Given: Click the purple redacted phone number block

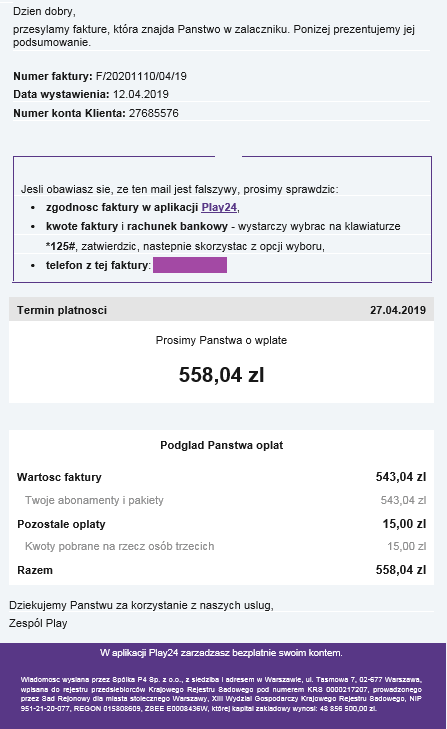Looking at the screenshot, I should coord(190,265).
